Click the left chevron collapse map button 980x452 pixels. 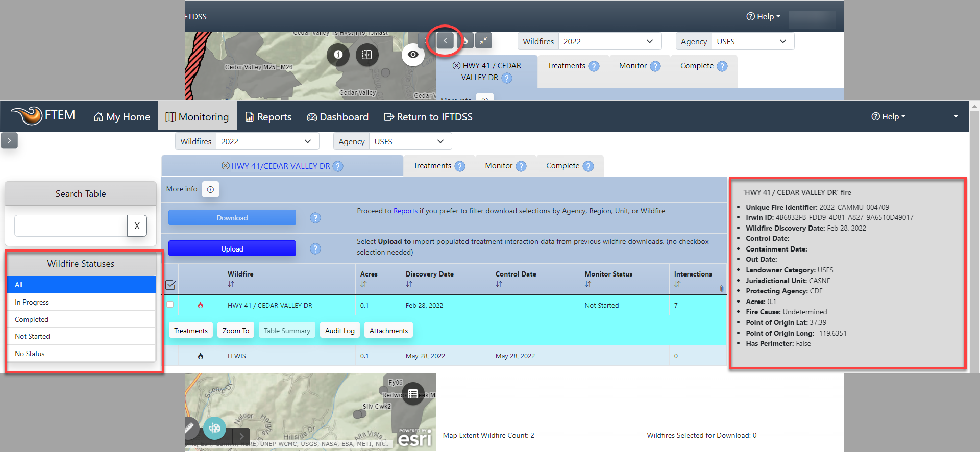coord(445,40)
